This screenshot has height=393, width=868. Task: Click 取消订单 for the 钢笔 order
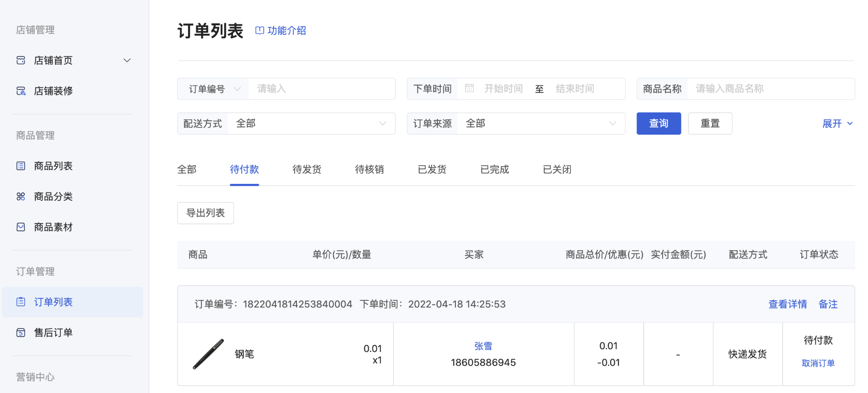[x=818, y=363]
